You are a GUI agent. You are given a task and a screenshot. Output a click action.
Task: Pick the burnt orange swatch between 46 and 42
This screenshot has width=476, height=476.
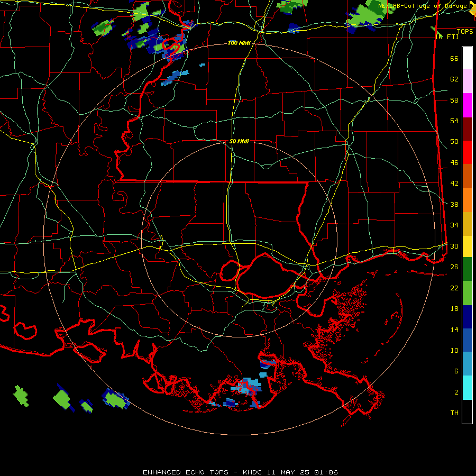467,176
